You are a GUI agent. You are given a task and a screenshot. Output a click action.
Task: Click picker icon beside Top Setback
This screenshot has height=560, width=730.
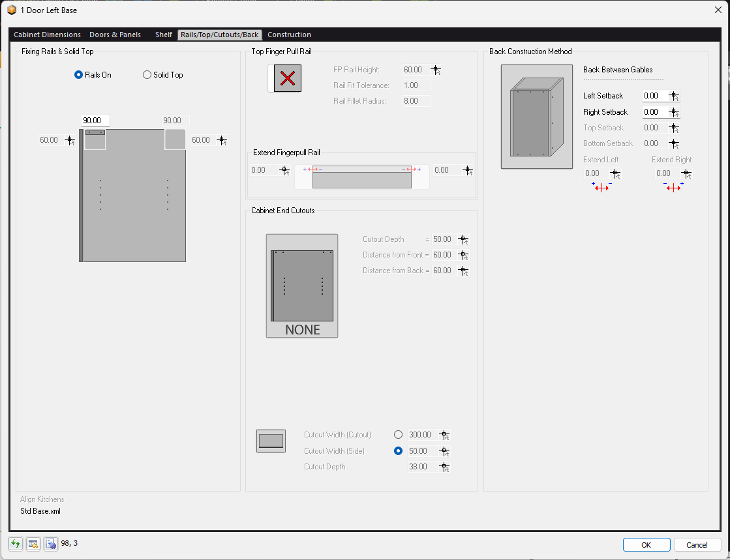674,128
